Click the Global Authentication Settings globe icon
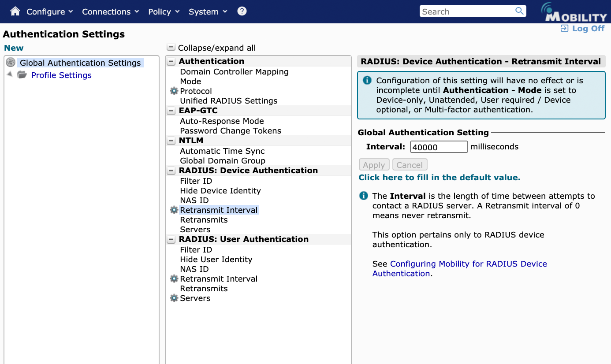 (11, 63)
